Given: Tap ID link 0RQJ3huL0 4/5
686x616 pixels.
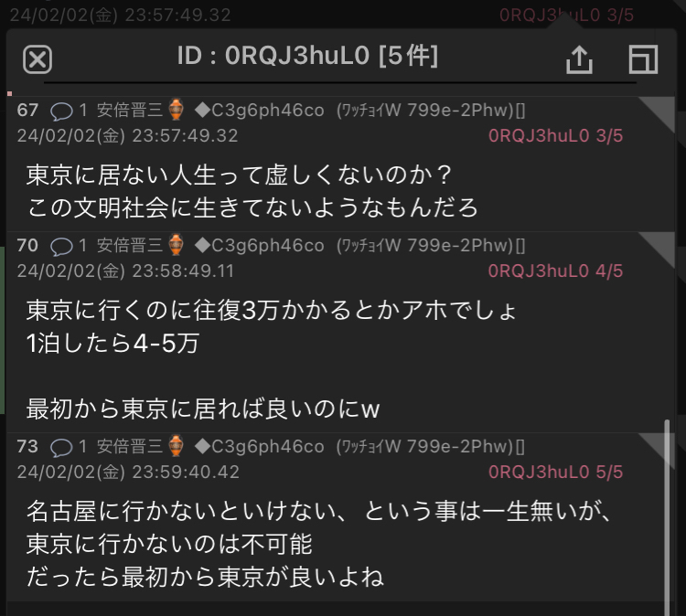Looking at the screenshot, I should [x=555, y=271].
